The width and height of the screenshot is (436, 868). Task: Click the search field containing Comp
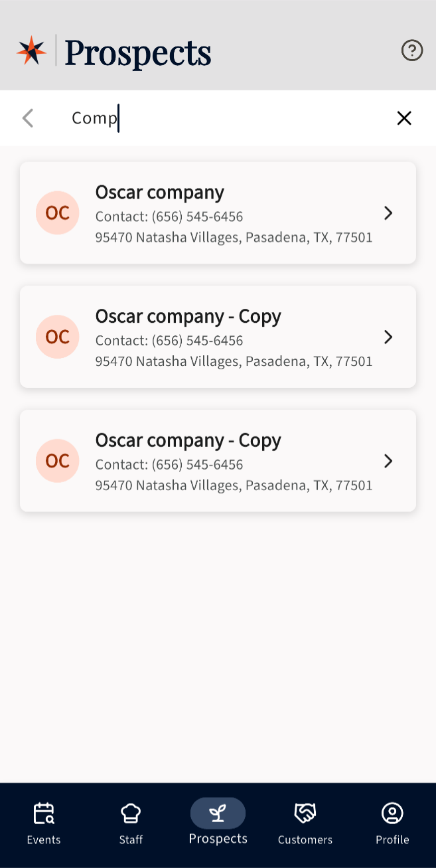pyautogui.click(x=226, y=118)
